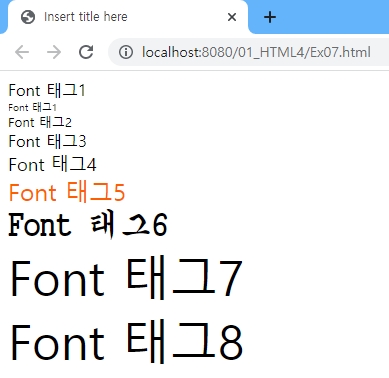The image size is (389, 378).
Task: Click the browser forward arrow
Action: click(54, 52)
